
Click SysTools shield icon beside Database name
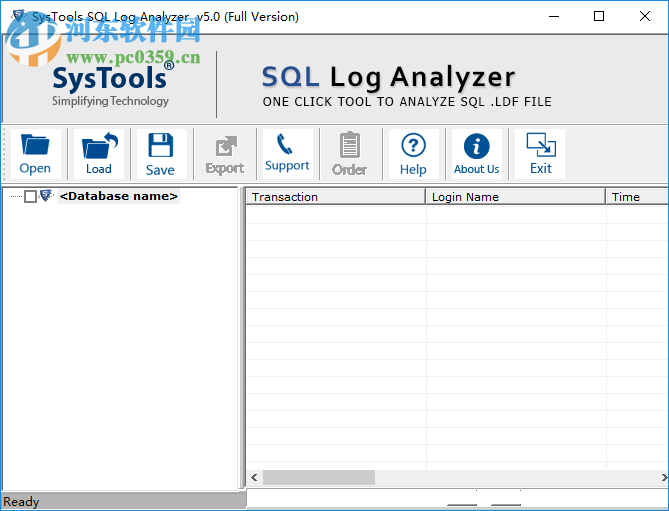[46, 196]
